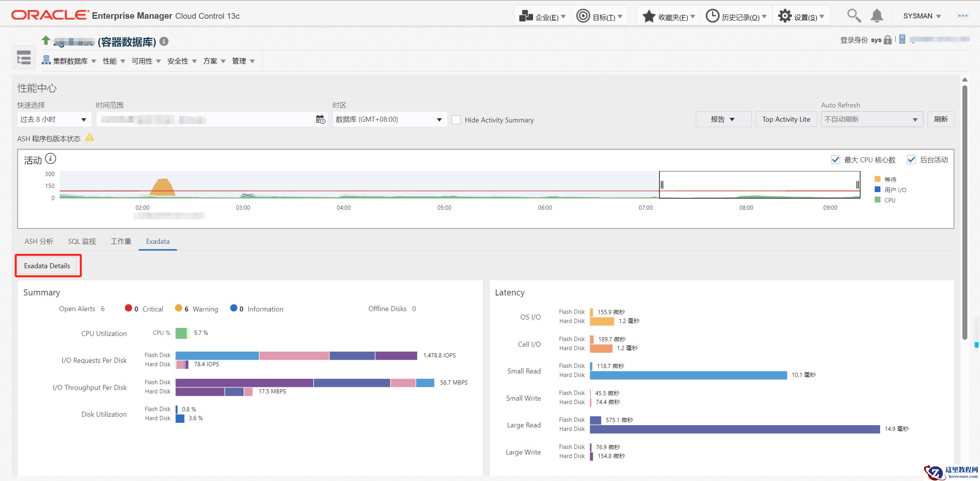Click the navigation tree panel icon
980x481 pixels.
24,57
